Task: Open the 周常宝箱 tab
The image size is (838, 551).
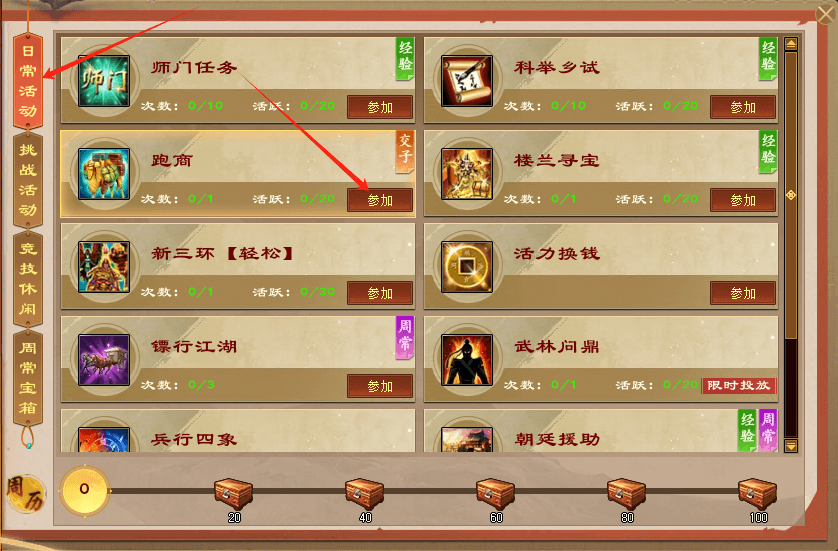Action: [x=28, y=378]
